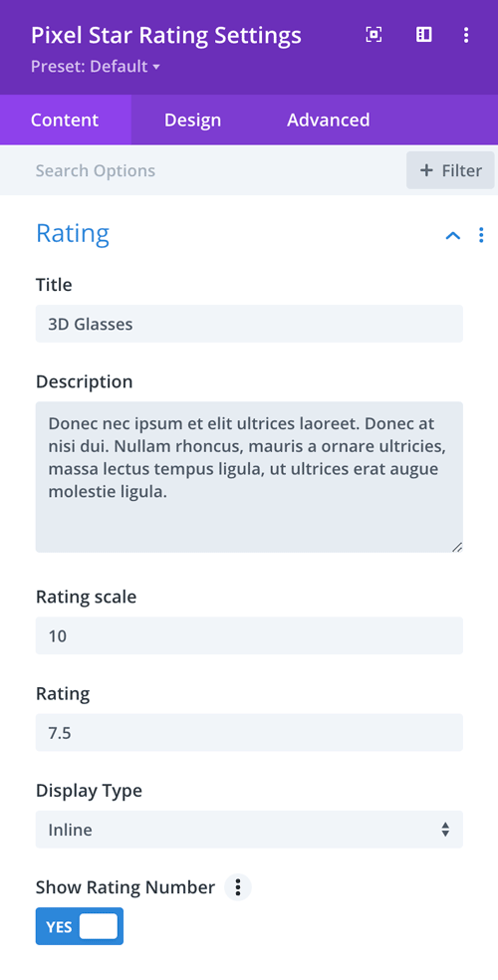Click the description textarea resize handle
This screenshot has width=498, height=980.
(x=457, y=547)
